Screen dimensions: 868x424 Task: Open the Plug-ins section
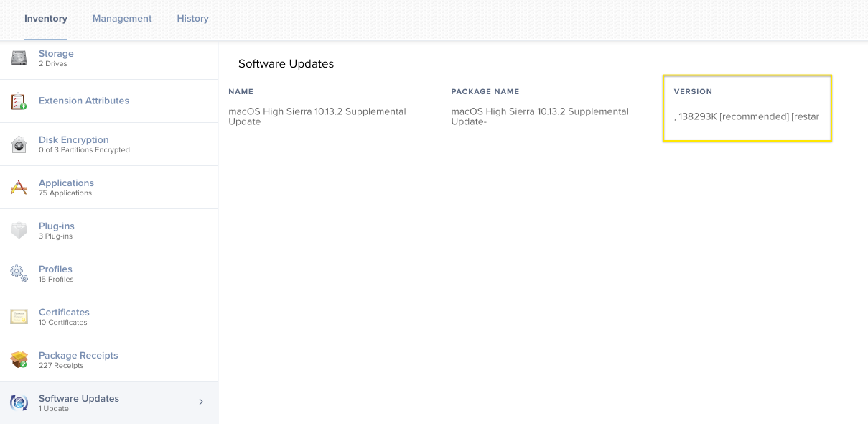click(x=109, y=231)
